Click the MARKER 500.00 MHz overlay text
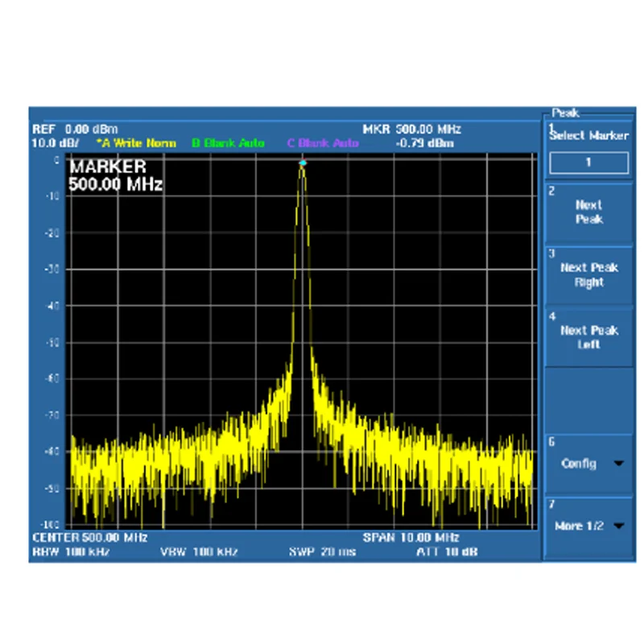The height and width of the screenshot is (644, 644). [x=115, y=175]
